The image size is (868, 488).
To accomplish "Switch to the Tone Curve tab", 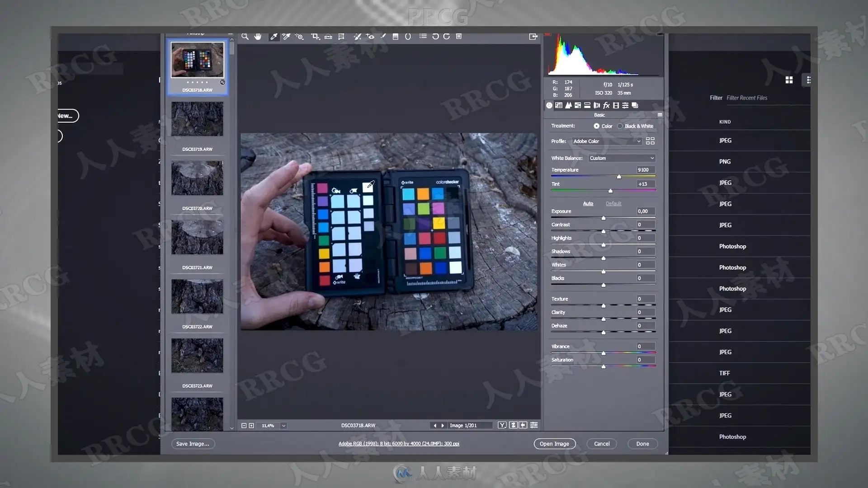I will (559, 105).
